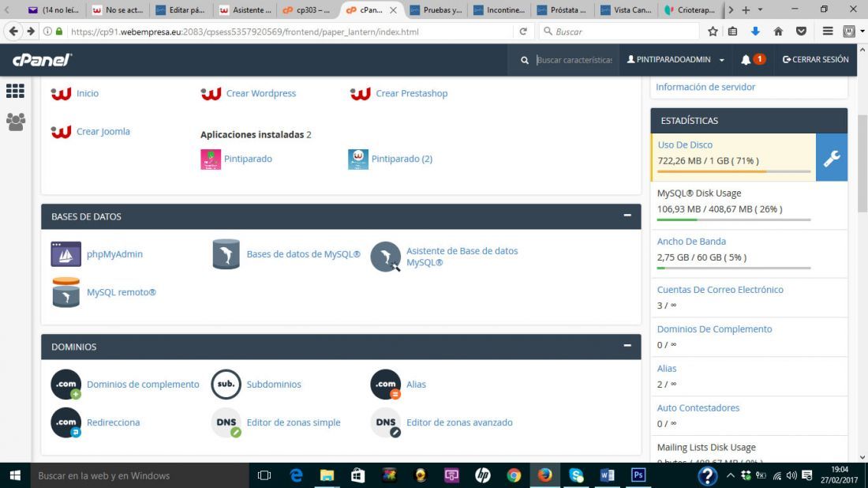Show all tabs dropdown arrow in tab bar
Screen dimensions: 868x488
(x=760, y=9)
